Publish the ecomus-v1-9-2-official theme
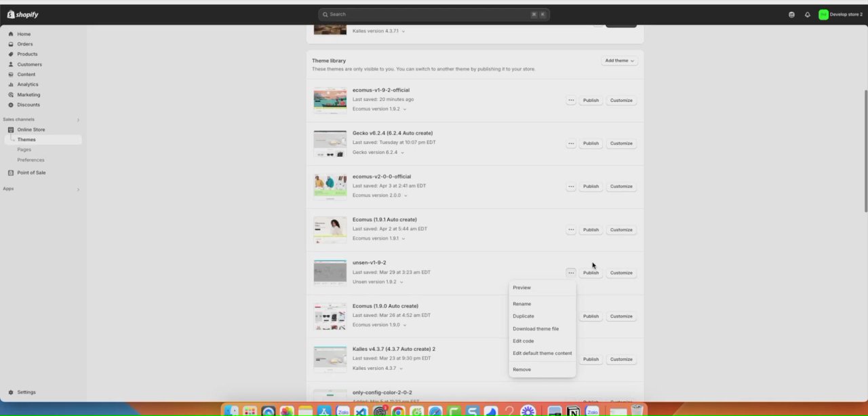Viewport: 868px width, 416px height. pos(591,100)
